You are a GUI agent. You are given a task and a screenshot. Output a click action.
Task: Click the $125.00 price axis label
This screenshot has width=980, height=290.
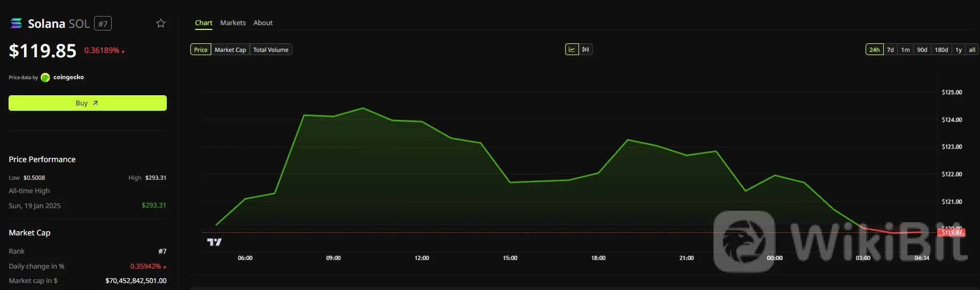point(952,92)
